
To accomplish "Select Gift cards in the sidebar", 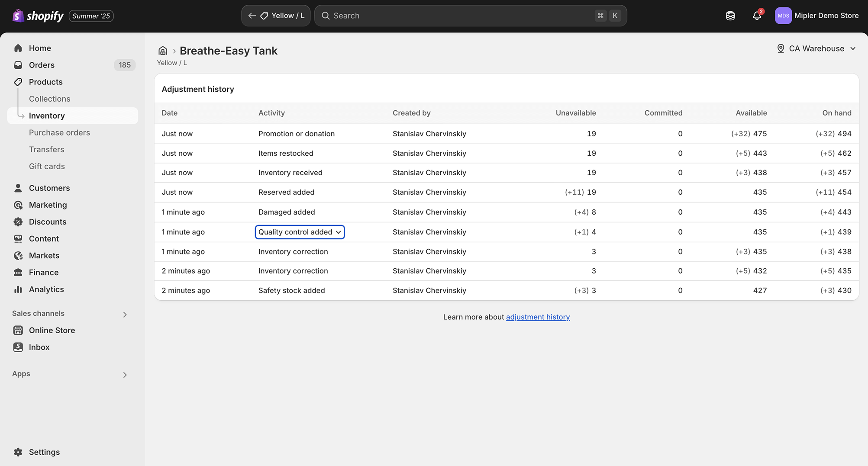I will click(x=47, y=166).
